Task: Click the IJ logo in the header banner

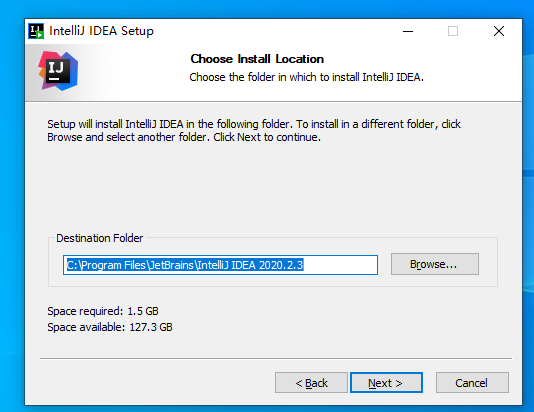Action: (58, 71)
